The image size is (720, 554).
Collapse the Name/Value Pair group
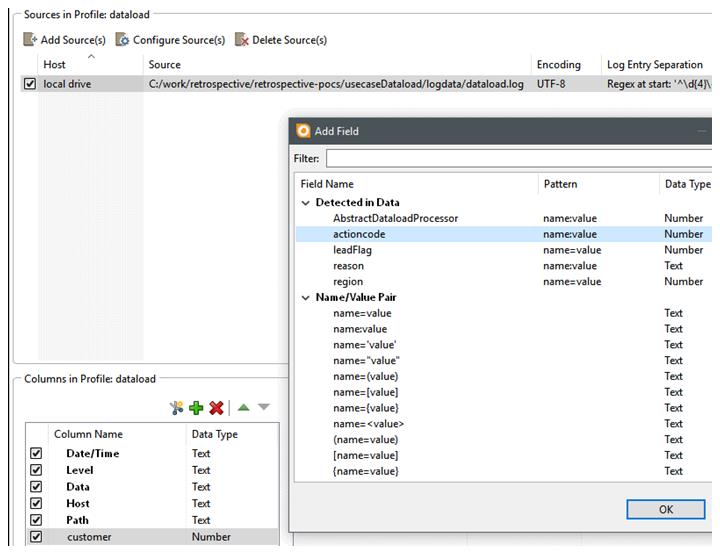(x=305, y=298)
